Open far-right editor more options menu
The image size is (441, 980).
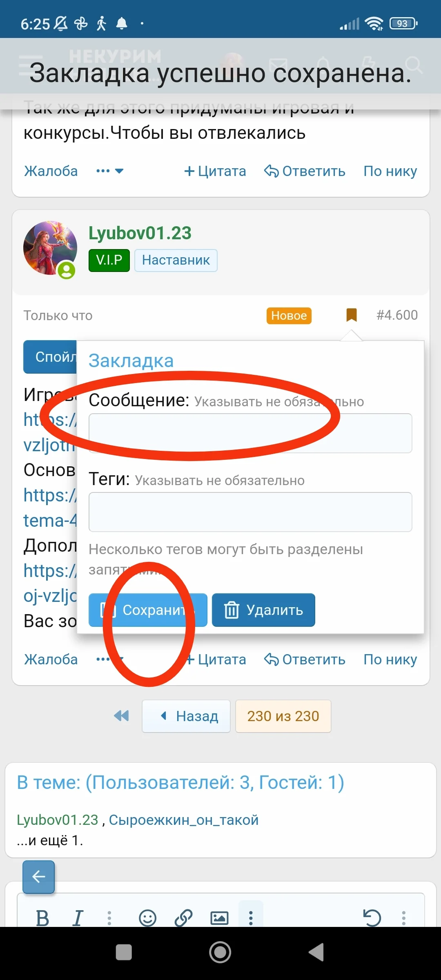[x=404, y=918]
